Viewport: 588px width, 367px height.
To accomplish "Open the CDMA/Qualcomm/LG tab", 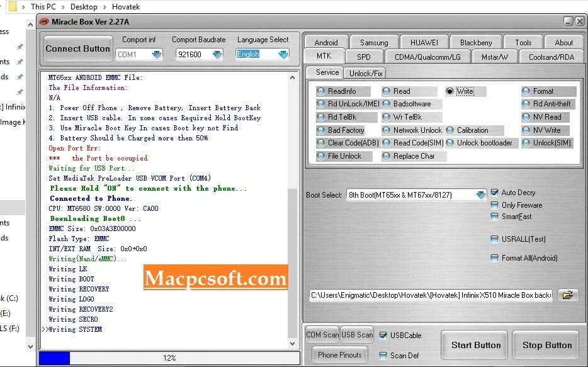I will point(427,57).
